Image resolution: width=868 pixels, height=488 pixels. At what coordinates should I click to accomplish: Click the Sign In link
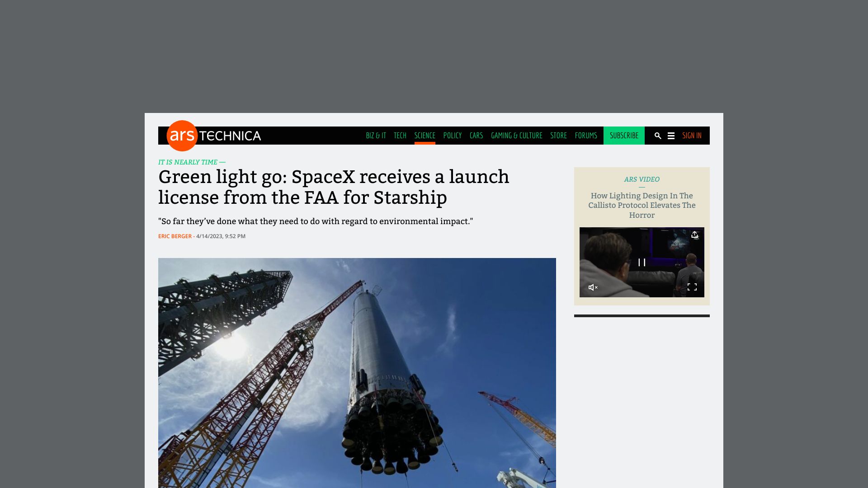[x=692, y=136]
